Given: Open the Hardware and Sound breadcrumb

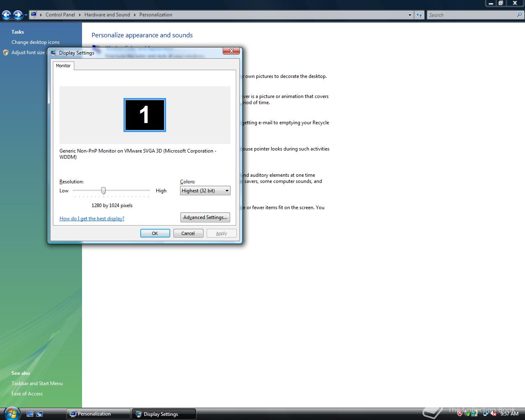Looking at the screenshot, I should [107, 14].
